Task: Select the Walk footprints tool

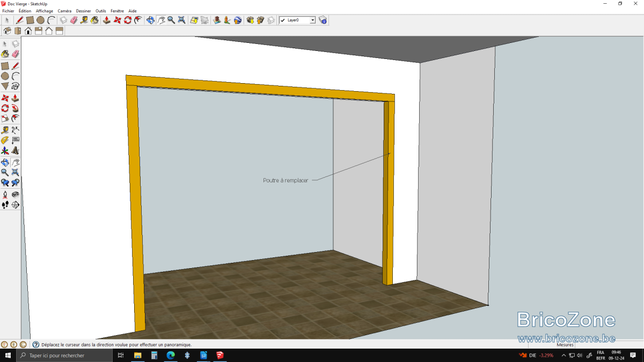Action: (x=5, y=204)
